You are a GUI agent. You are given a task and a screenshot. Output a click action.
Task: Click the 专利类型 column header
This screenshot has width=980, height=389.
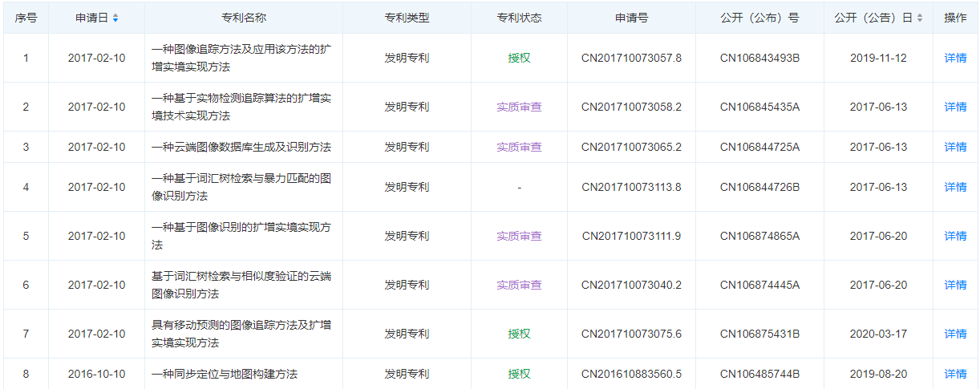coord(407,18)
